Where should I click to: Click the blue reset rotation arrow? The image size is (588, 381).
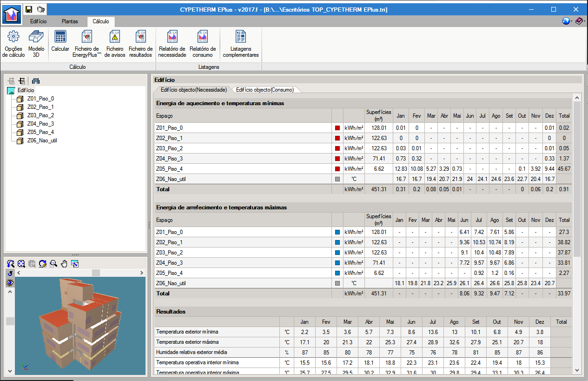tap(10, 273)
